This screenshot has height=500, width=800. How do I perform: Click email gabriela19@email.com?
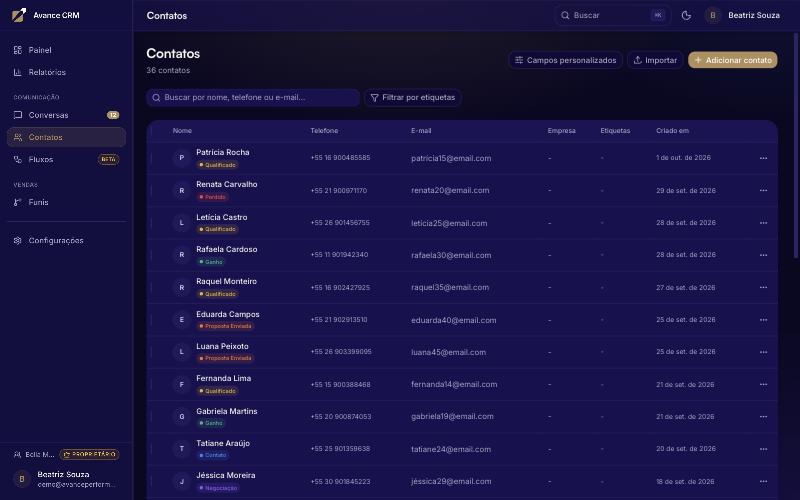click(x=452, y=416)
